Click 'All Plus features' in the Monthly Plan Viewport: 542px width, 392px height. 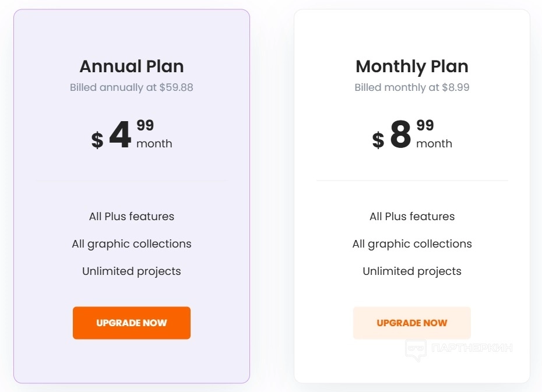coord(412,217)
